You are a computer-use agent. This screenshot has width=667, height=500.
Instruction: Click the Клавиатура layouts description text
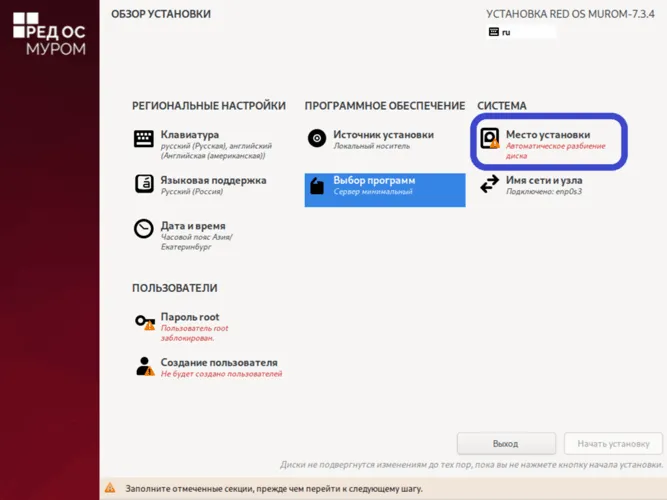pyautogui.click(x=216, y=151)
